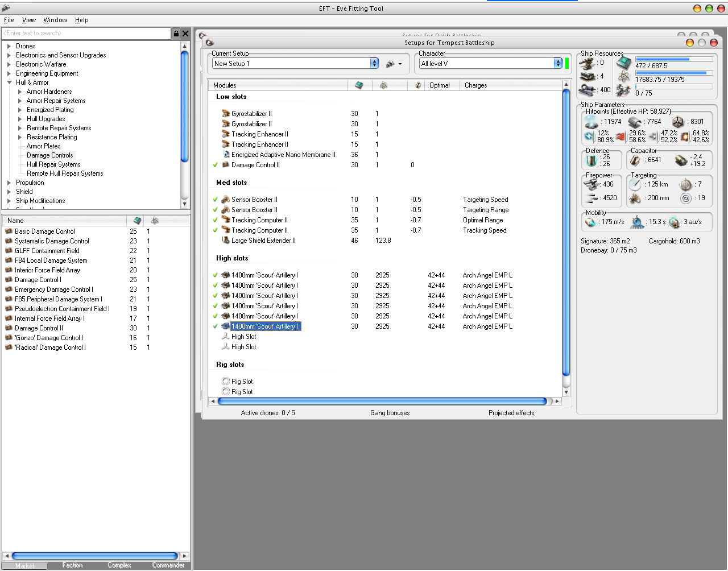Click the capacitor battery icon
The width and height of the screenshot is (728, 571).
pos(635,160)
